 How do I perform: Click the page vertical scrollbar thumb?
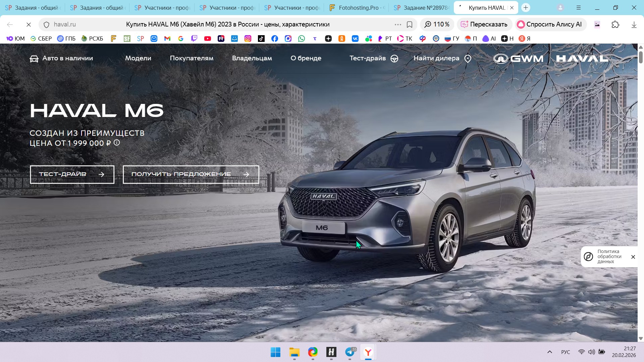pyautogui.click(x=640, y=57)
